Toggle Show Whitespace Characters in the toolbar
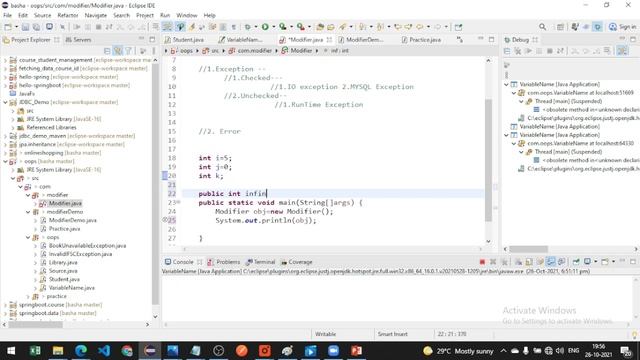Screen dimensions: 640x360 point(233,27)
